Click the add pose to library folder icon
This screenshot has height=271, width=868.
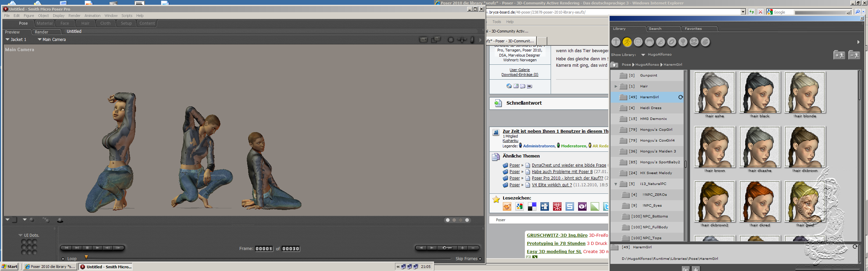click(839, 55)
